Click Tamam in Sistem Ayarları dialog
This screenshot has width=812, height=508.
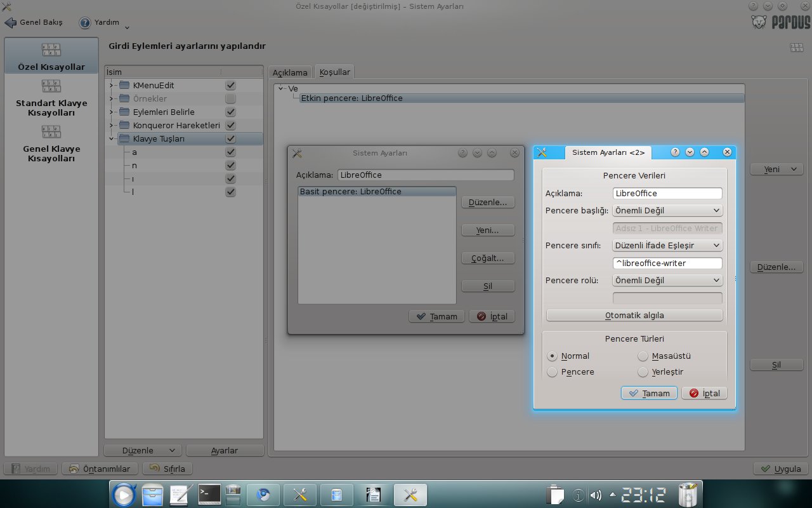[437, 316]
